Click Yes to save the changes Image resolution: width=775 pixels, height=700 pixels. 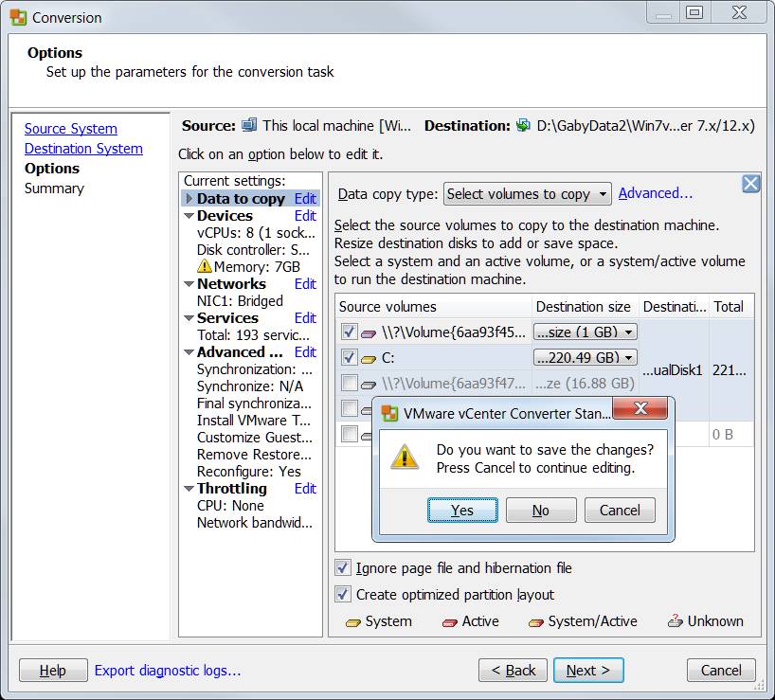[x=462, y=510]
